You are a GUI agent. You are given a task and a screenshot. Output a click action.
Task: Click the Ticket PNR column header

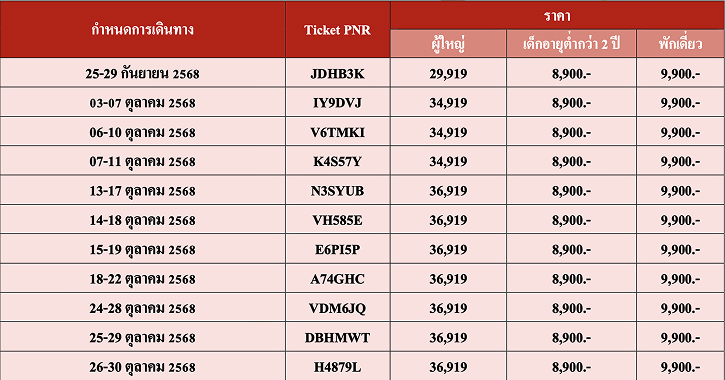(338, 30)
